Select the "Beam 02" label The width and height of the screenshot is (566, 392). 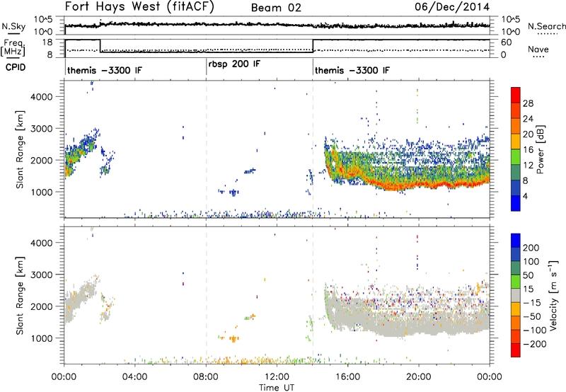point(276,8)
